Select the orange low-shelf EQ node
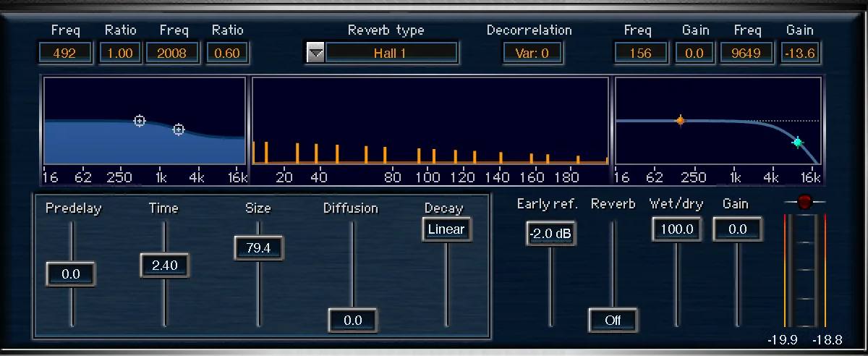Image resolution: width=868 pixels, height=356 pixels. 680,121
